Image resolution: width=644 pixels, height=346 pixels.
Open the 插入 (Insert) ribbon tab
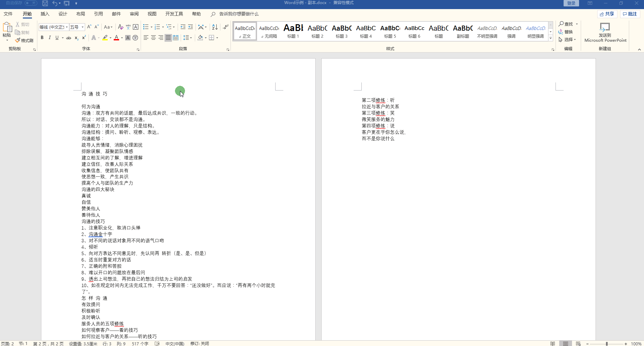(x=45, y=14)
